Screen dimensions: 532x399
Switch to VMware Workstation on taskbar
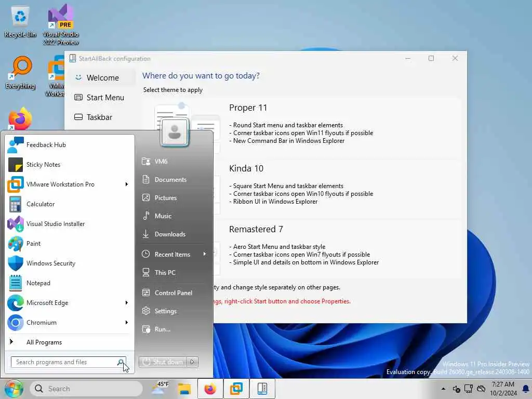coord(236,389)
